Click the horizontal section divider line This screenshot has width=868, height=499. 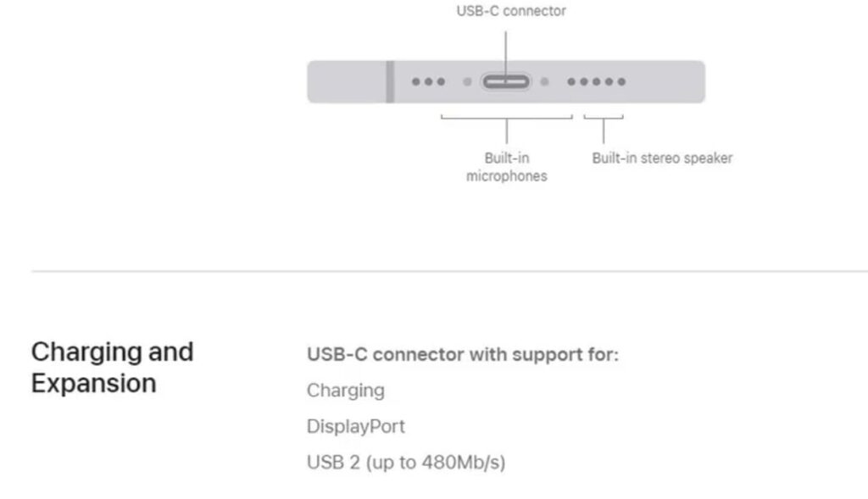tap(449, 272)
